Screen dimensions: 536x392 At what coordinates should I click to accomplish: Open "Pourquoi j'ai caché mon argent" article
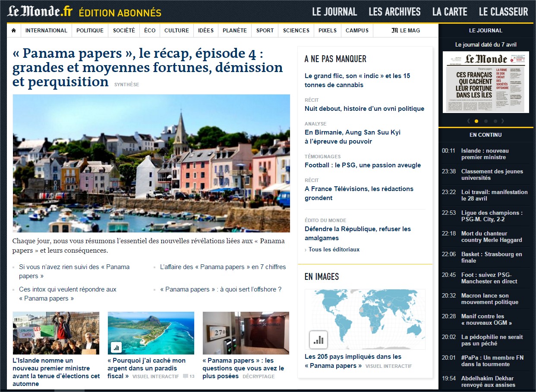click(x=147, y=368)
